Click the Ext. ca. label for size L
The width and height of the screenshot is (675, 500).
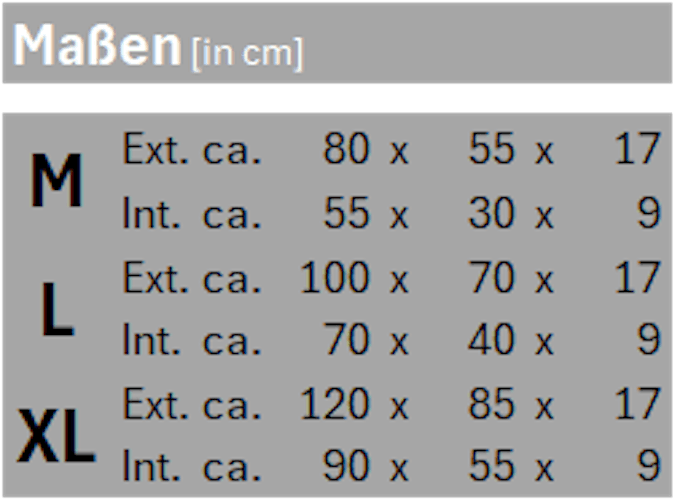coord(191,278)
